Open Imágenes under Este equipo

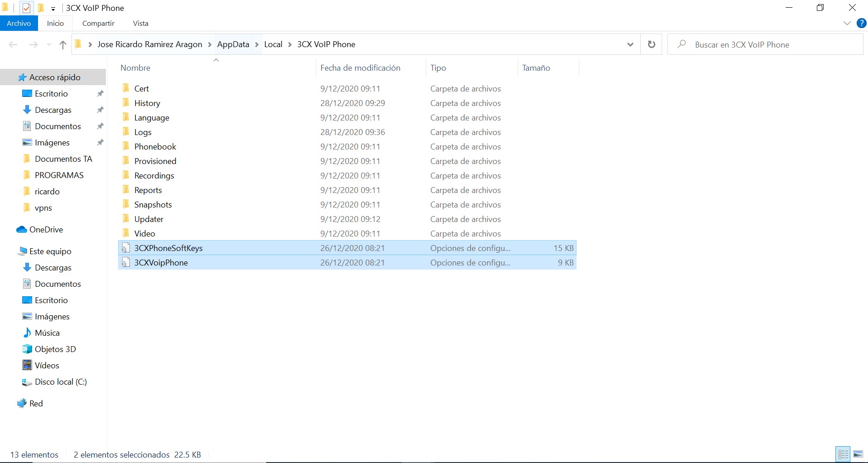(52, 317)
